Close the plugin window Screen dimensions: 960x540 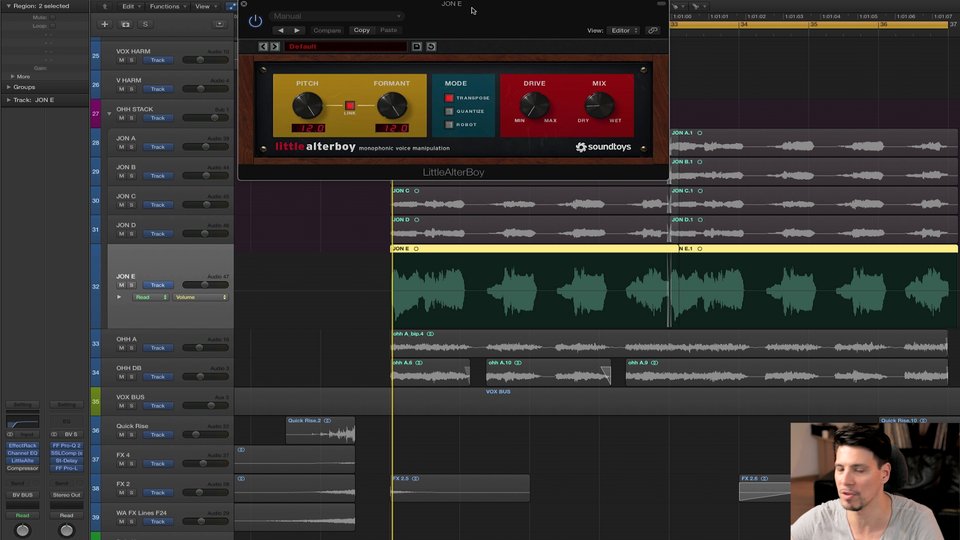(244, 4)
